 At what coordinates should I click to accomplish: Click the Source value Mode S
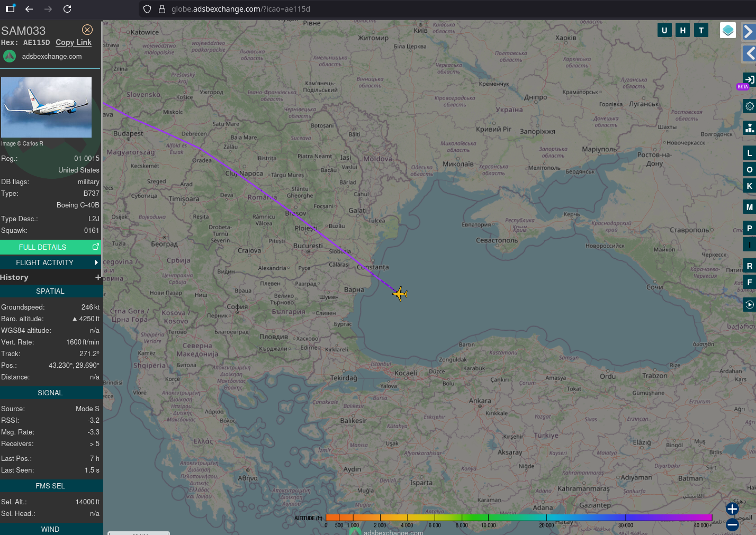[87, 409]
